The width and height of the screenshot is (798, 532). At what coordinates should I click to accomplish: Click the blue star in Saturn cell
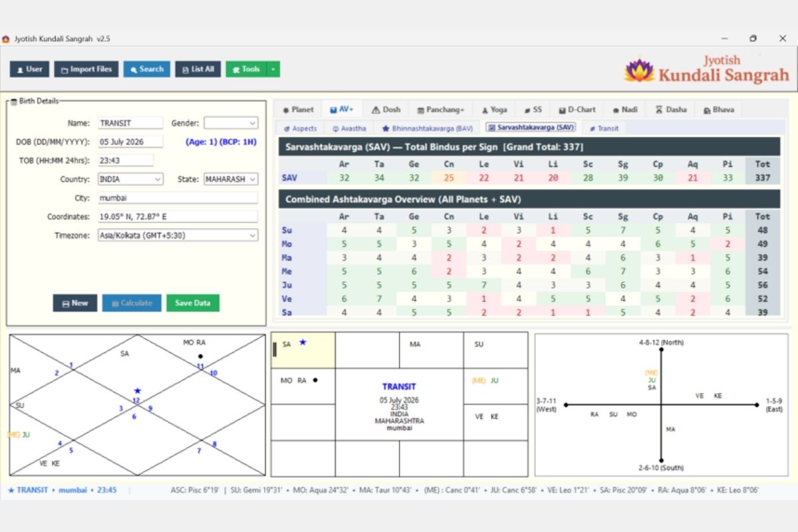[303, 342]
